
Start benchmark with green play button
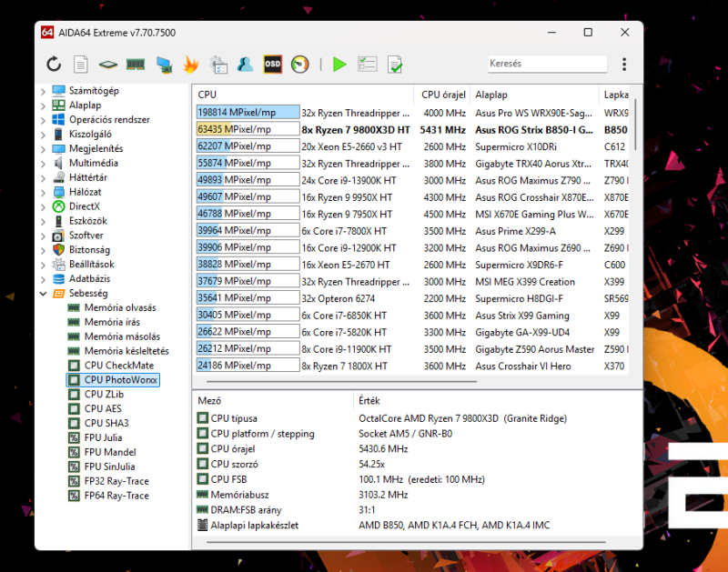(x=339, y=64)
